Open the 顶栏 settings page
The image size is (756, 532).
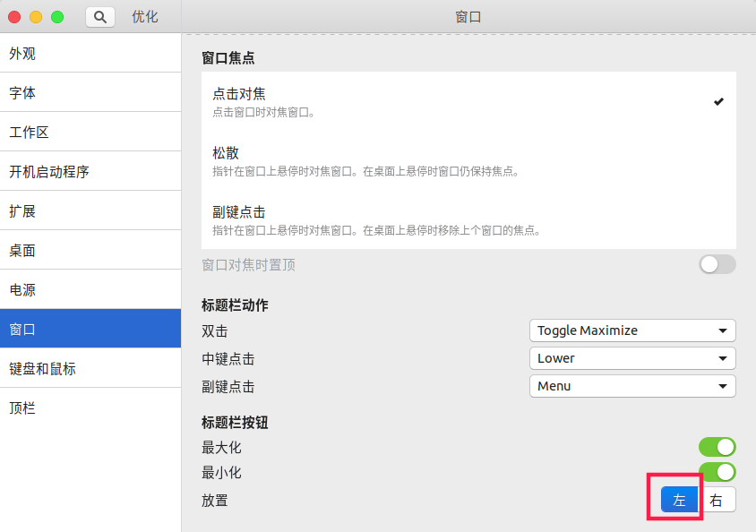90,408
